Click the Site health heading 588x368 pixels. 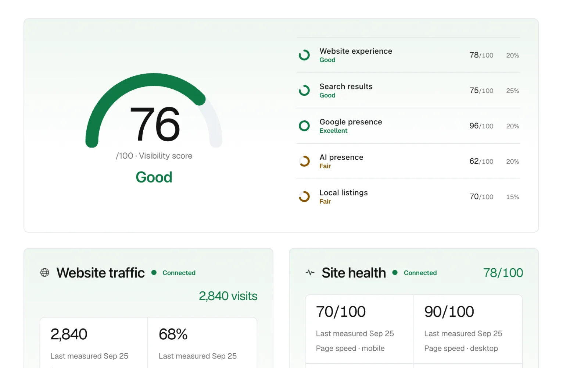pos(354,273)
